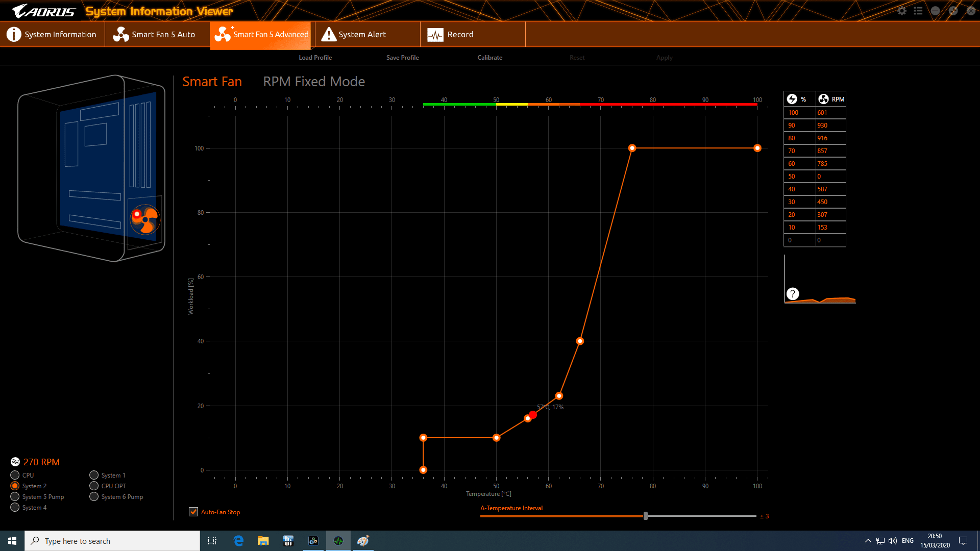Select the Smart Fan mode heading
This screenshot has height=551, width=980.
click(212, 82)
